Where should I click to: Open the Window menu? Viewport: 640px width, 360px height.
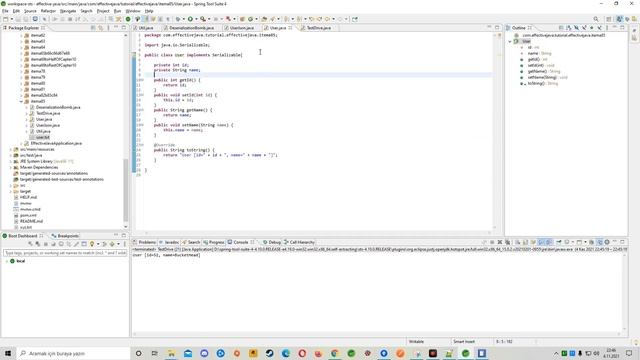(x=133, y=11)
